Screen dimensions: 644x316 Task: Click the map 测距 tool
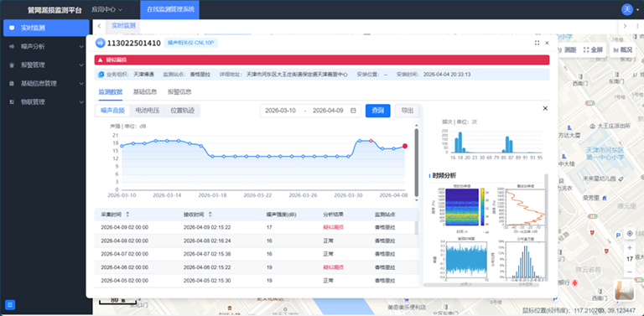[566, 50]
